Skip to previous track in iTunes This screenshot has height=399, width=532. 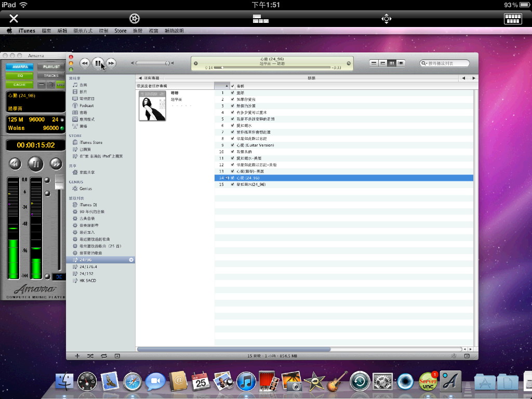click(85, 63)
